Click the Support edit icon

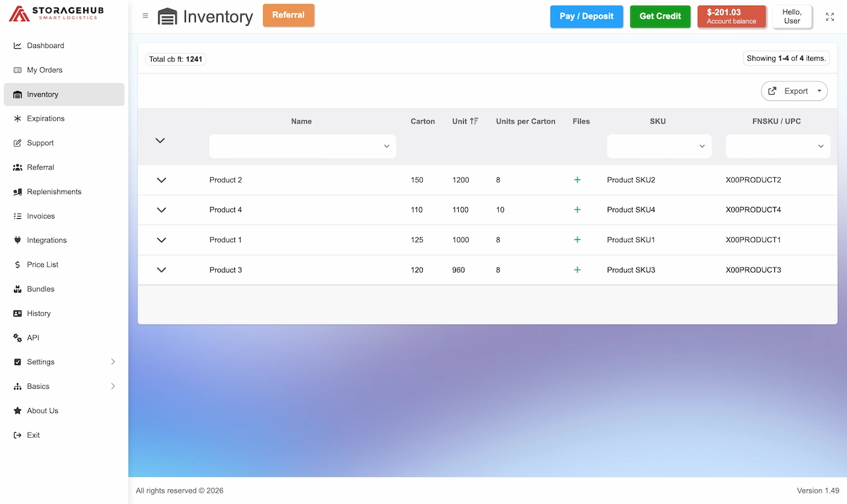coord(18,143)
